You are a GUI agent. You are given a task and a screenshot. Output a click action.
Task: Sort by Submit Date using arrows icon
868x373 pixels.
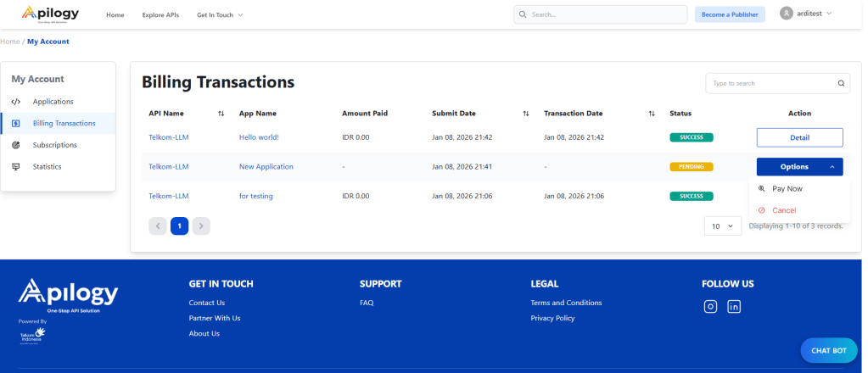(x=525, y=114)
